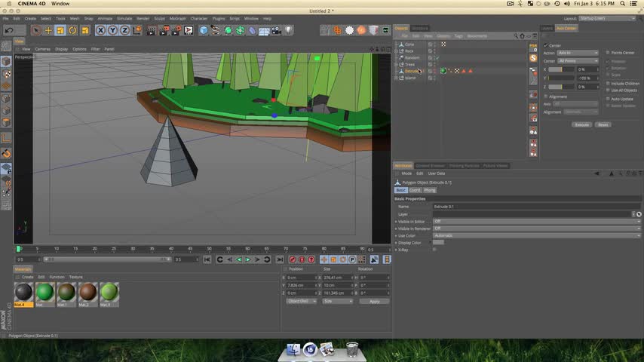Open the Visible in Editor dropdown
644x362 pixels.
pyautogui.click(x=537, y=221)
